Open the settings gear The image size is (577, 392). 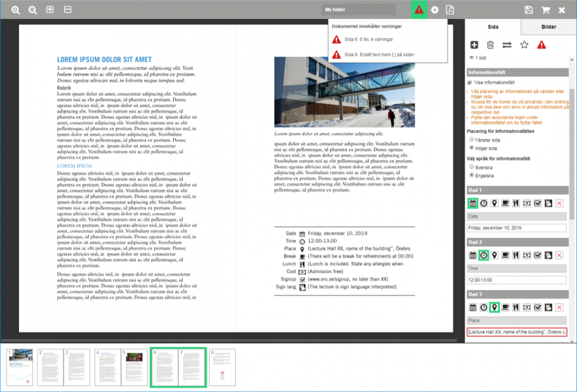point(435,10)
